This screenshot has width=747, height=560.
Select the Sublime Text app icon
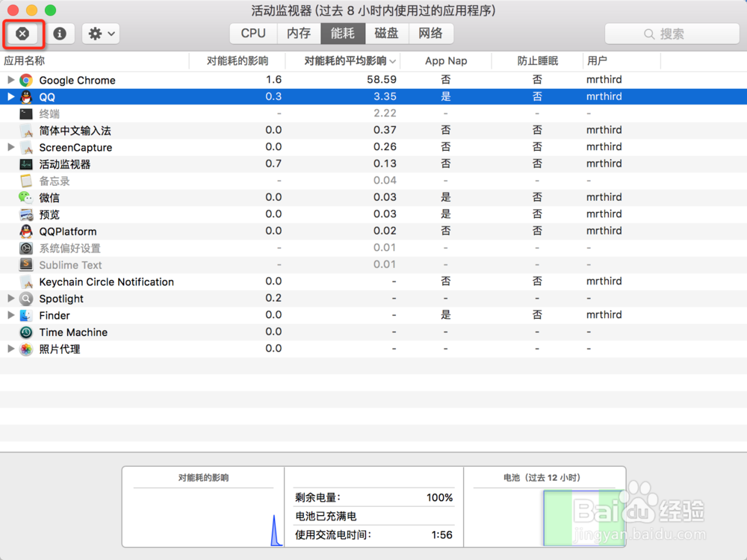pyautogui.click(x=25, y=264)
